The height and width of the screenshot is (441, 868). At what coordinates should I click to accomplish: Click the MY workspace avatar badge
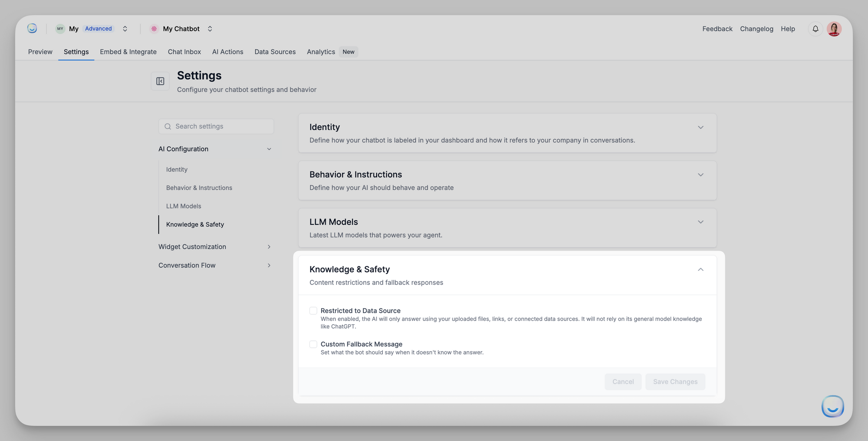(60, 29)
